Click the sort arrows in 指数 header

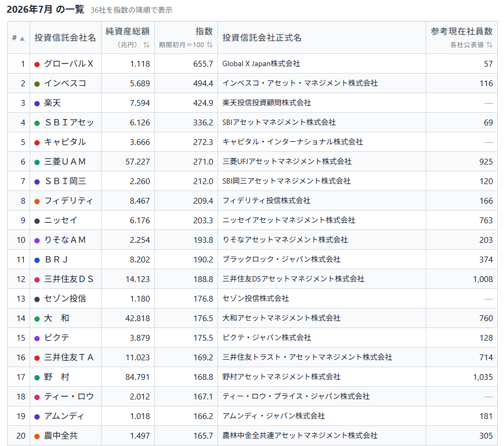[209, 44]
